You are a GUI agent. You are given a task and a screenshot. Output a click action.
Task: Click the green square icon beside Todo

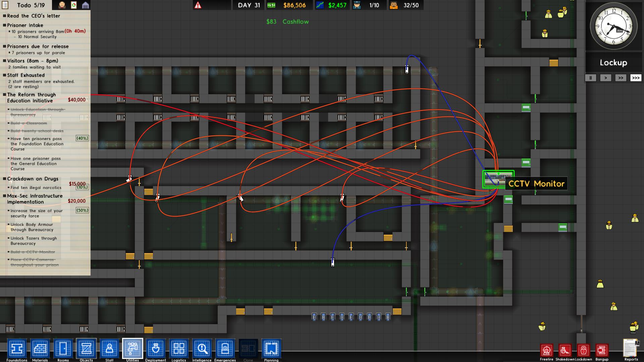pyautogui.click(x=74, y=5)
